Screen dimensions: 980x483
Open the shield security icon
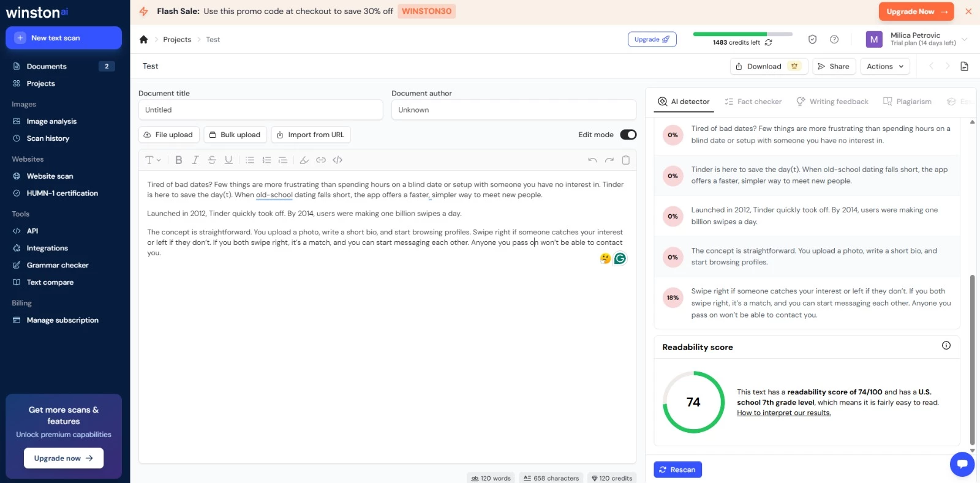pos(813,39)
